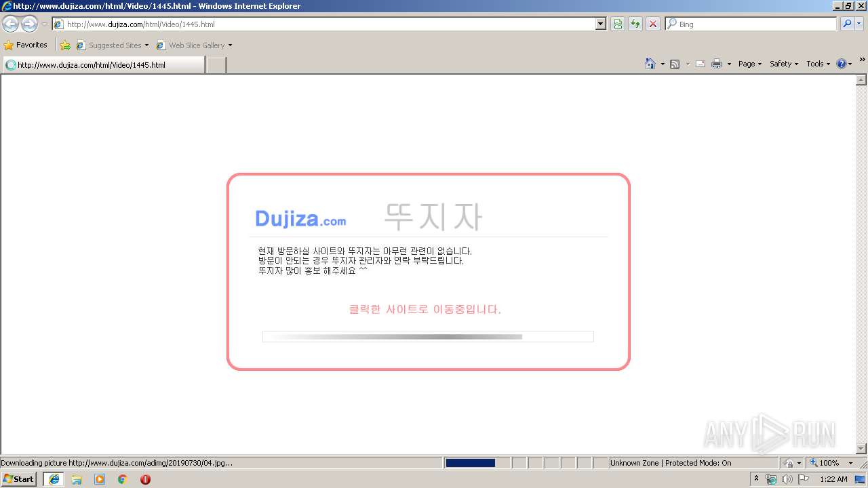Click the 1:22 AM clock
This screenshot has width=868, height=488.
(833, 479)
